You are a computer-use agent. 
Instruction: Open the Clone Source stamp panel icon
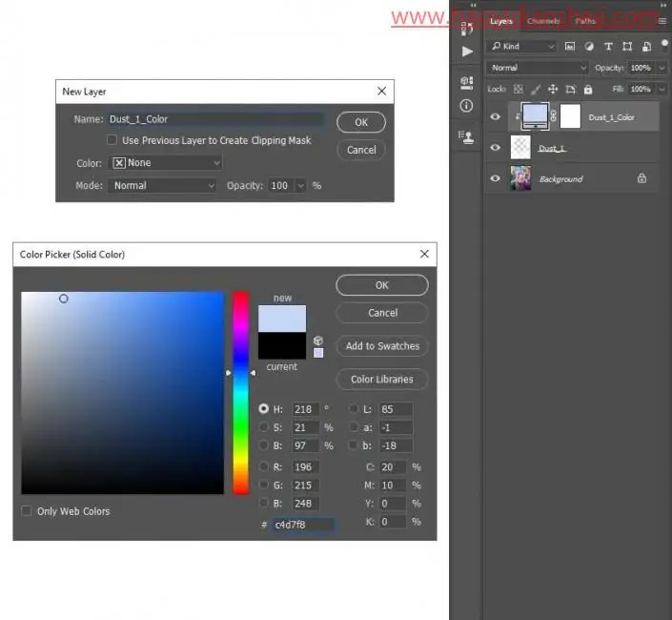coord(466,136)
